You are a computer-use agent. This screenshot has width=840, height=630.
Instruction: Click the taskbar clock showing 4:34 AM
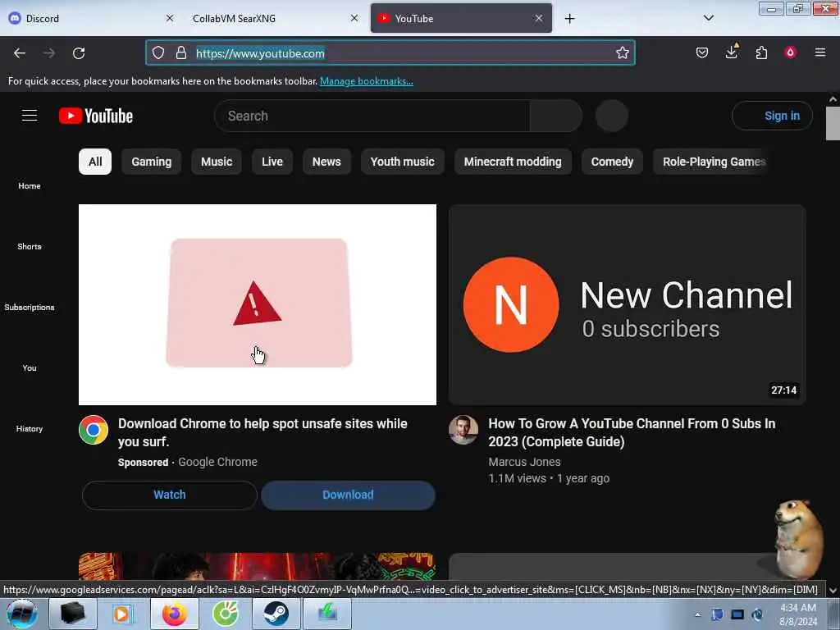798,614
